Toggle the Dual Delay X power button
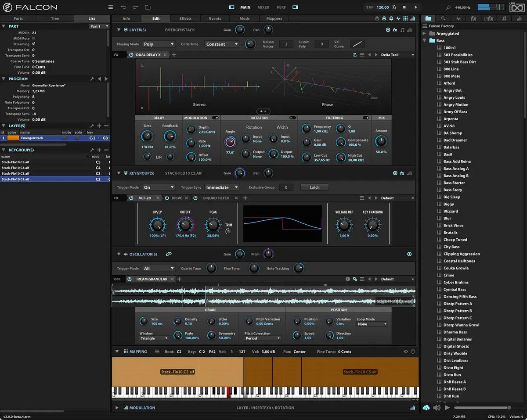Image resolution: width=527 pixels, height=420 pixels. (131, 55)
